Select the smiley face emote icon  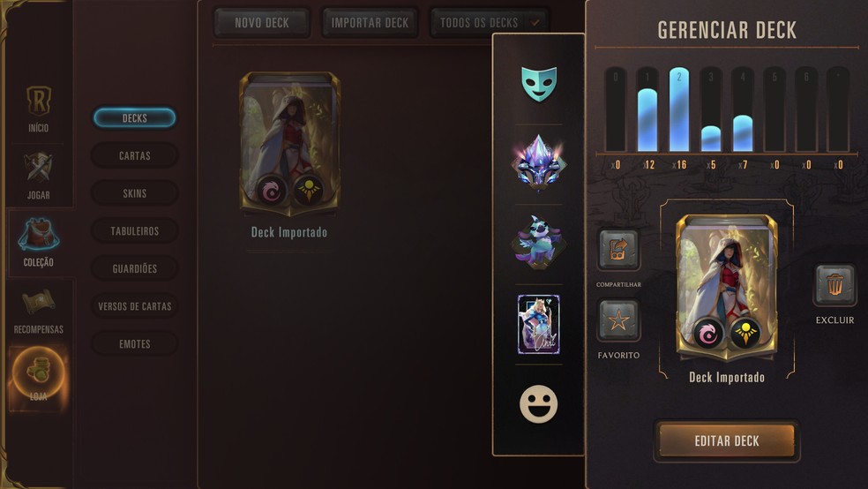(x=538, y=404)
